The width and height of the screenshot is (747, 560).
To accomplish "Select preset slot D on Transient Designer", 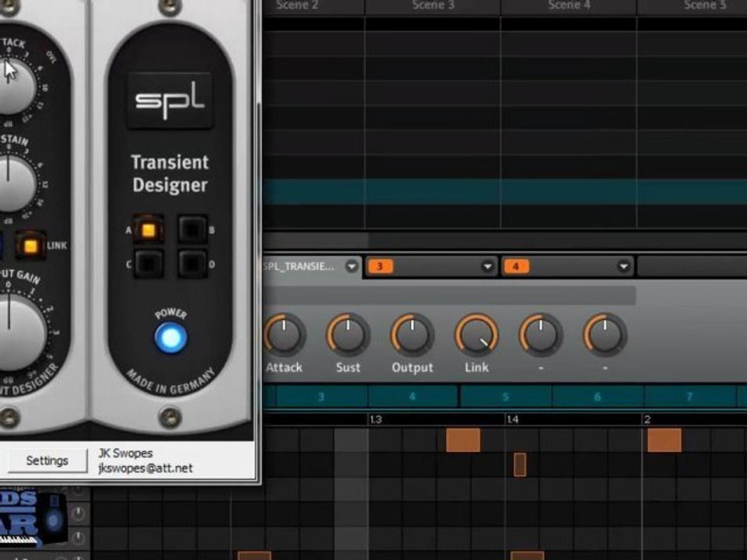I will 192,264.
